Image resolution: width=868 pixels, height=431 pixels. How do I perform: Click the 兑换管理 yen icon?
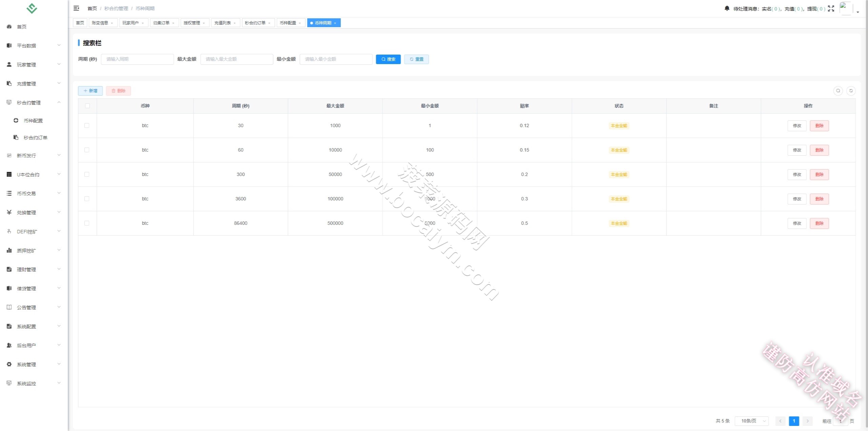[x=9, y=212]
